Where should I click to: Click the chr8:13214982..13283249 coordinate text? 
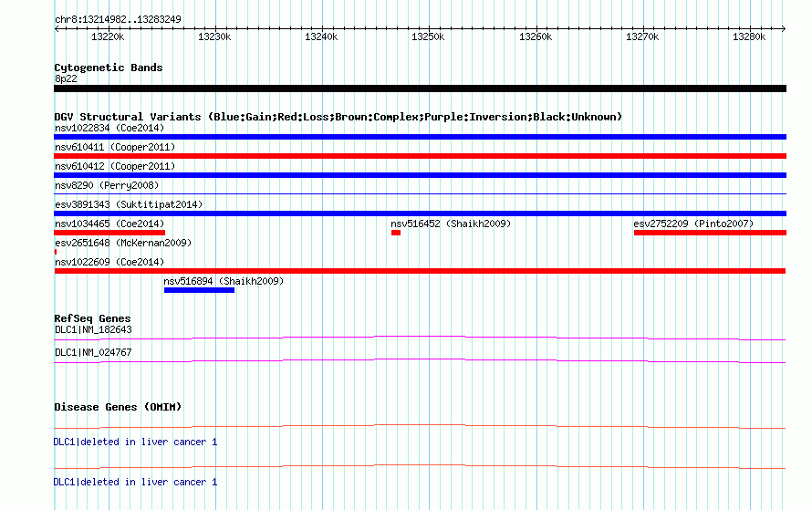(118, 20)
